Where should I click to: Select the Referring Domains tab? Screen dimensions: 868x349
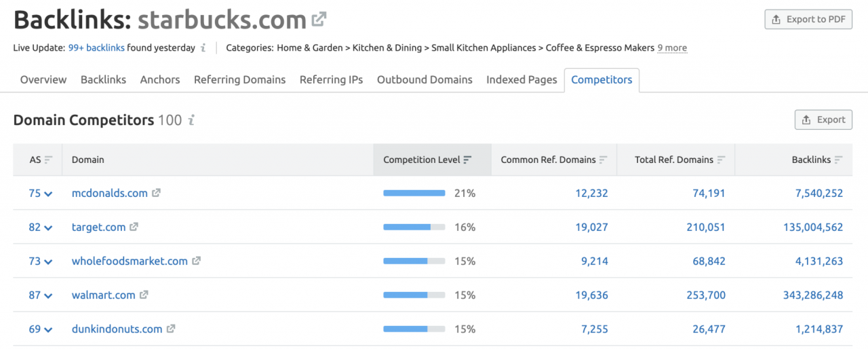pyautogui.click(x=240, y=79)
